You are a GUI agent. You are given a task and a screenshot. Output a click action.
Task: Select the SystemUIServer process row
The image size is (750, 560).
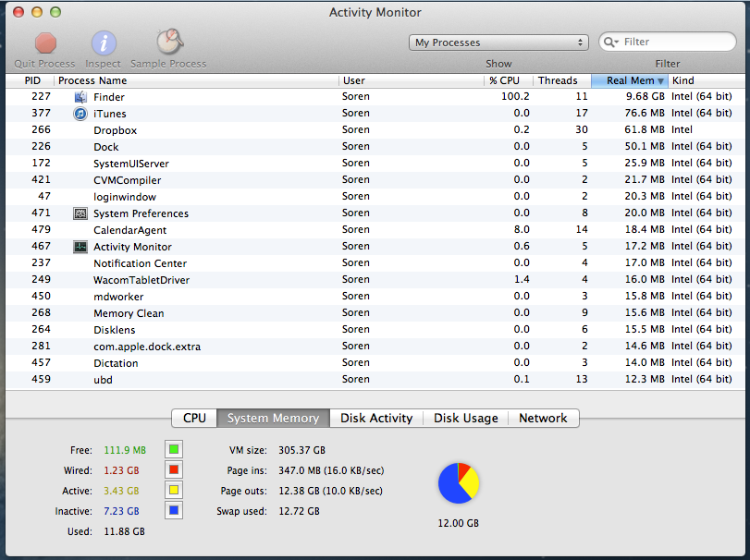(x=375, y=164)
